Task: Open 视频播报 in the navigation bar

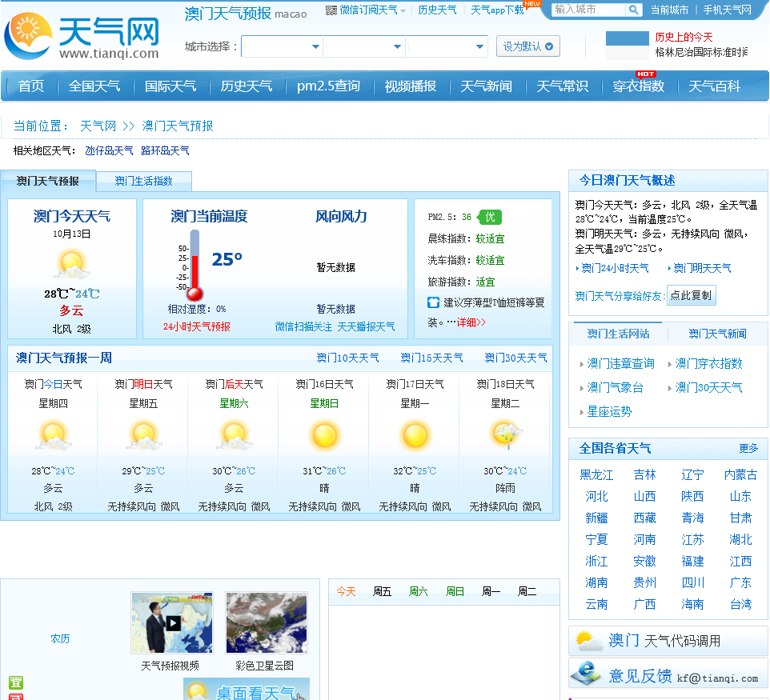Action: pos(411,86)
